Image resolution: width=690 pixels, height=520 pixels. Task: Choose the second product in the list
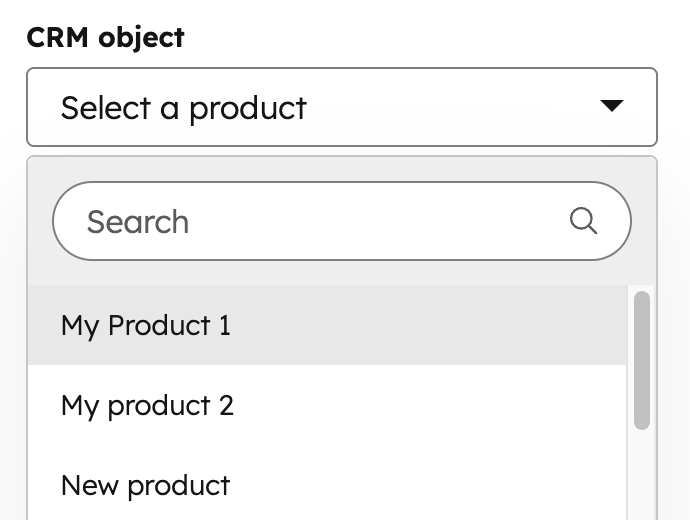coord(147,405)
